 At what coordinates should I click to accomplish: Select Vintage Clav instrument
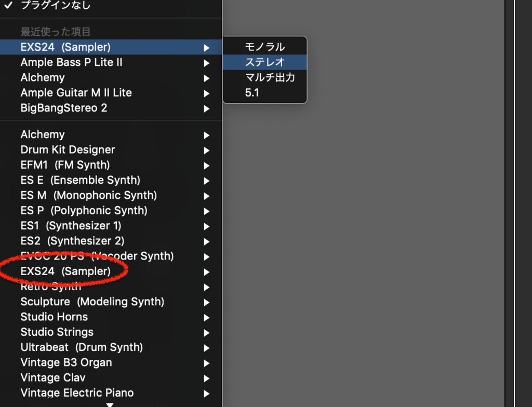click(x=111, y=378)
